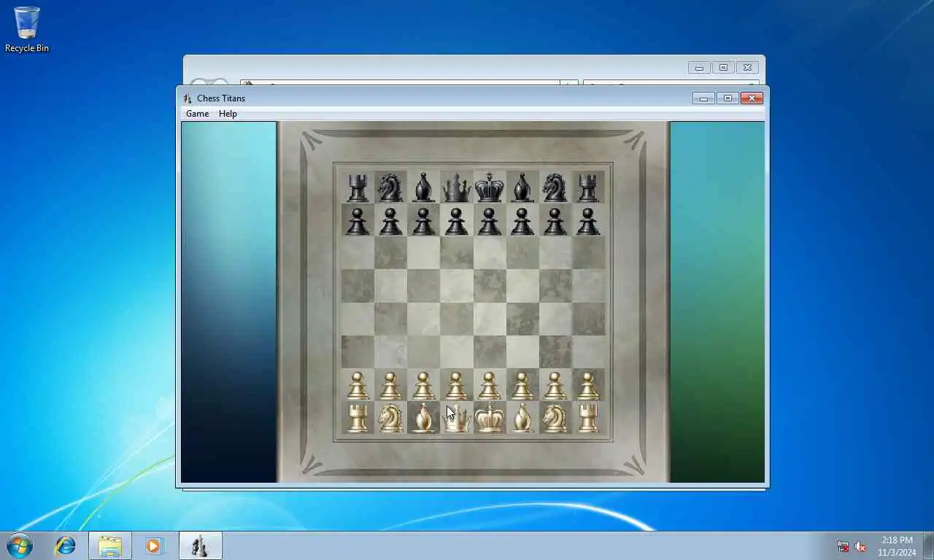This screenshot has width=934, height=560.
Task: Select the white pawn on h2
Action: pos(588,386)
